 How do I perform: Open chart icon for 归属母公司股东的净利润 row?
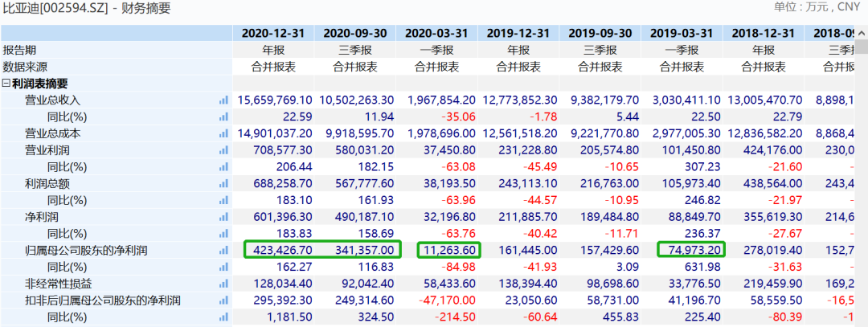point(223,250)
